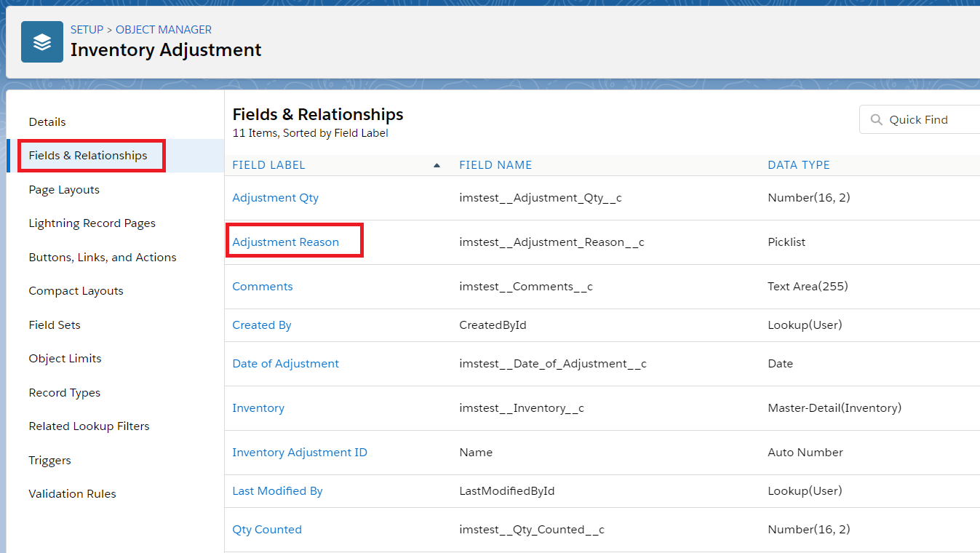Open the Inventory master-detail field
This screenshot has width=980, height=553.
point(258,407)
